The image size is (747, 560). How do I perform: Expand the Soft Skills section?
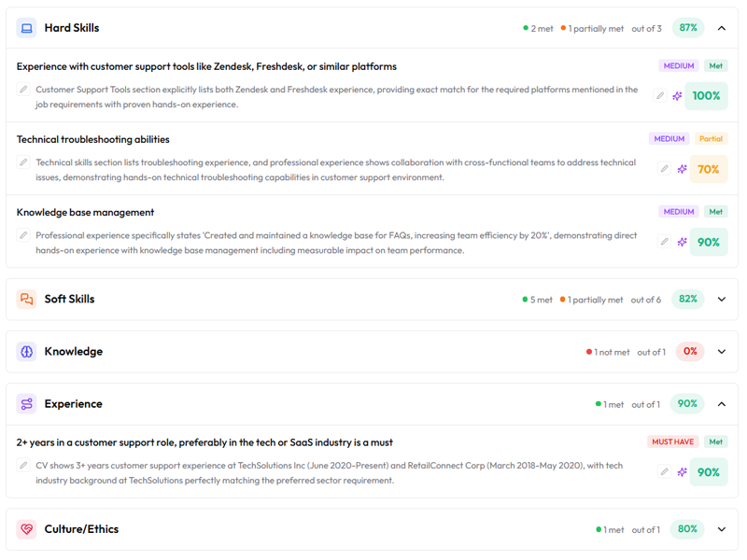click(722, 300)
